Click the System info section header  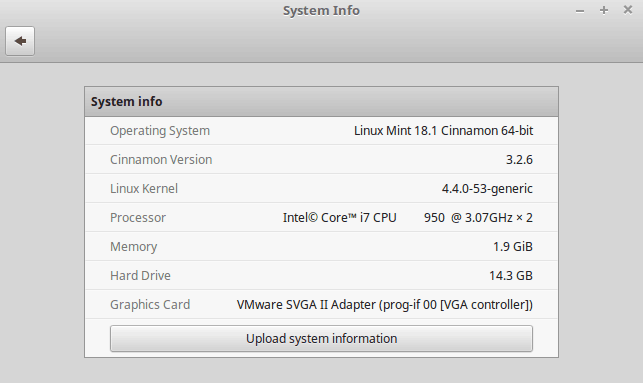click(321, 102)
